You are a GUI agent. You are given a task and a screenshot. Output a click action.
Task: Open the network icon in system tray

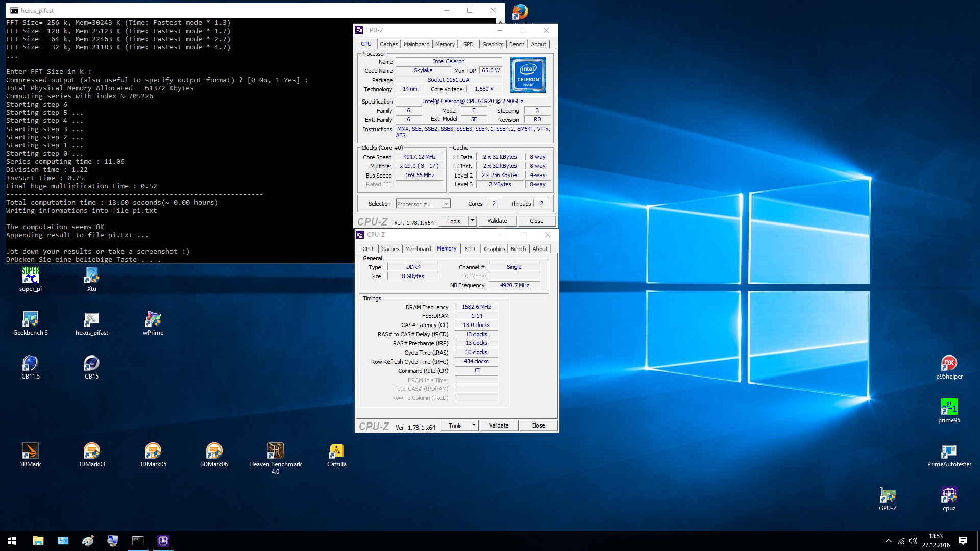(901, 541)
